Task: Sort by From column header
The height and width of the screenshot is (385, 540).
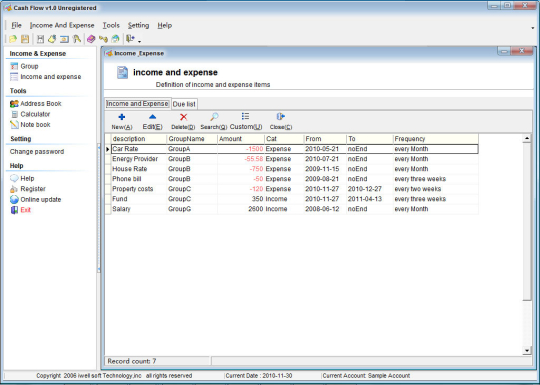Action: point(325,139)
